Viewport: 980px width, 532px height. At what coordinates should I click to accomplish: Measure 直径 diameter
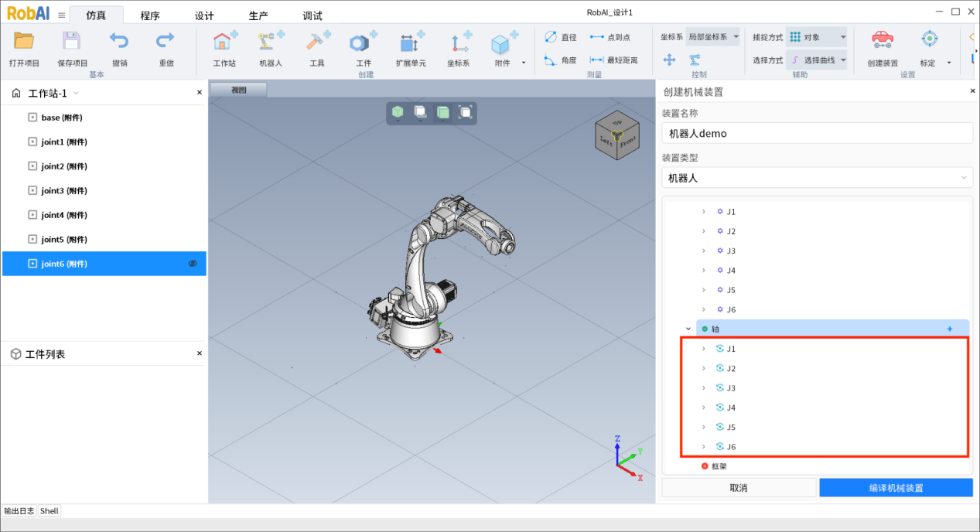(561, 37)
